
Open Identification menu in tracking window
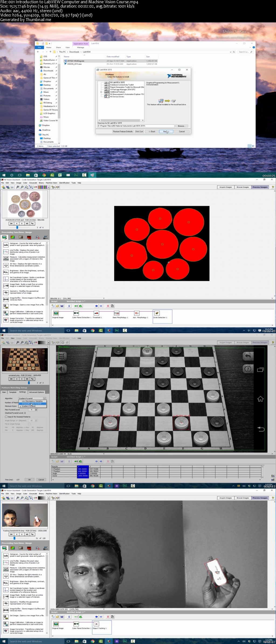(64, 493)
